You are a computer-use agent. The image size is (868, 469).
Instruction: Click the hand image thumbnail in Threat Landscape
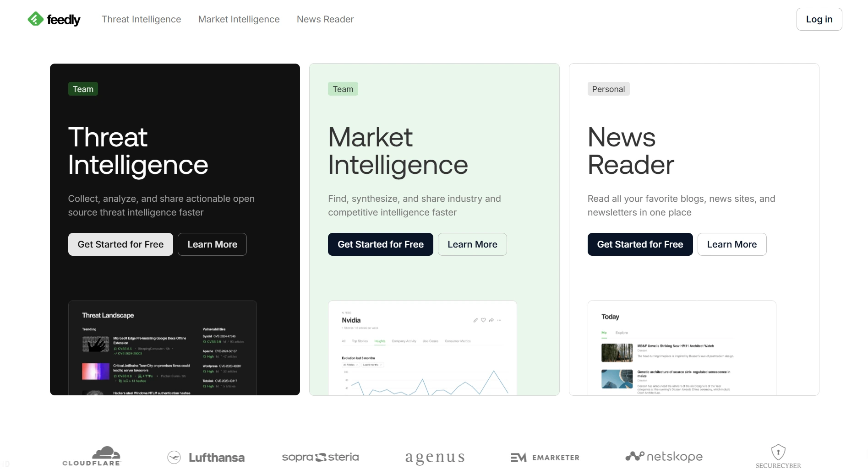click(x=95, y=344)
